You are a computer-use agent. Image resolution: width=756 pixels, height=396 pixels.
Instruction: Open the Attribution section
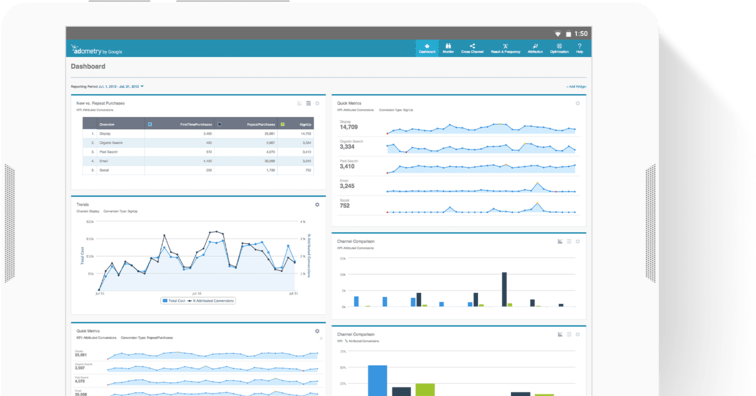pos(535,48)
